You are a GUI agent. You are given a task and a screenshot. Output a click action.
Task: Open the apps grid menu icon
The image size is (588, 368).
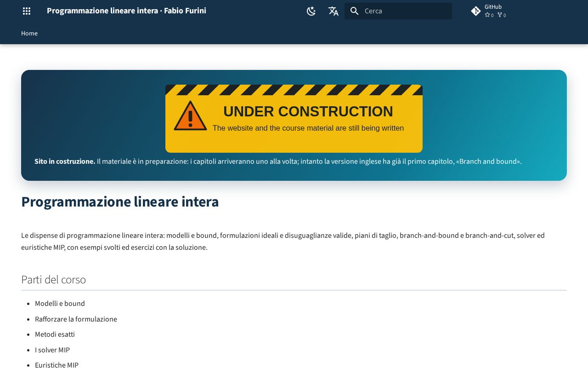click(27, 11)
